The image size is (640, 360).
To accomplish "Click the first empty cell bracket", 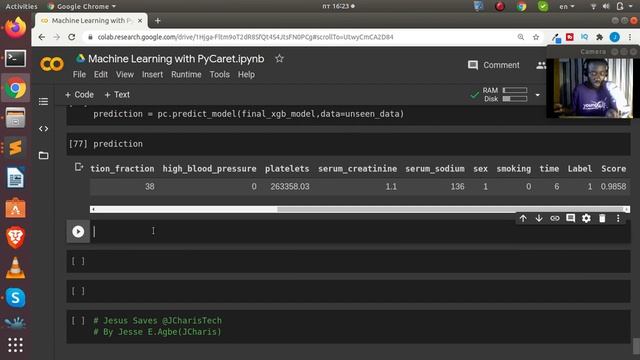I will coord(78,261).
